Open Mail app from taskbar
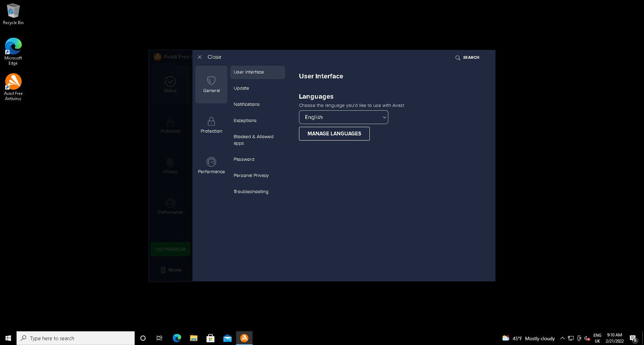 click(227, 338)
